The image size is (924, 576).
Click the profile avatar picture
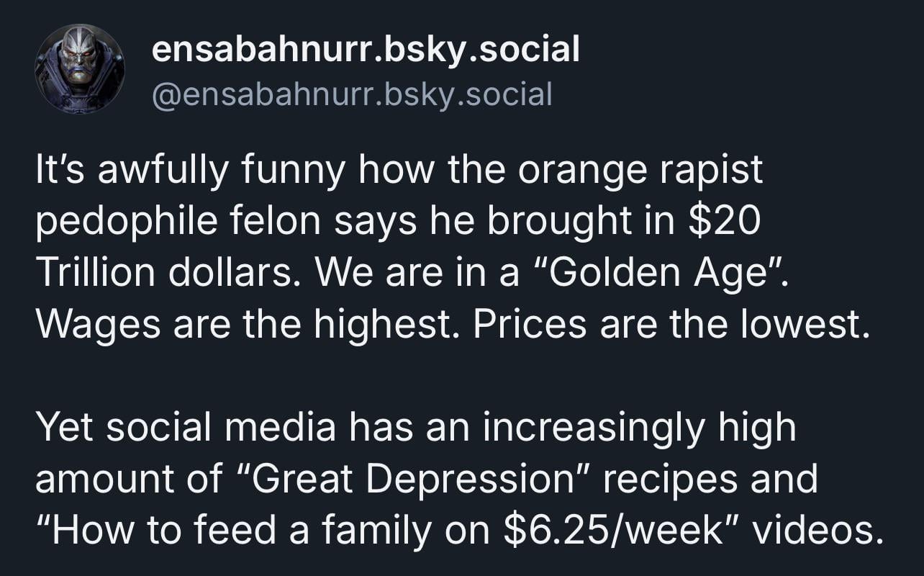80,69
